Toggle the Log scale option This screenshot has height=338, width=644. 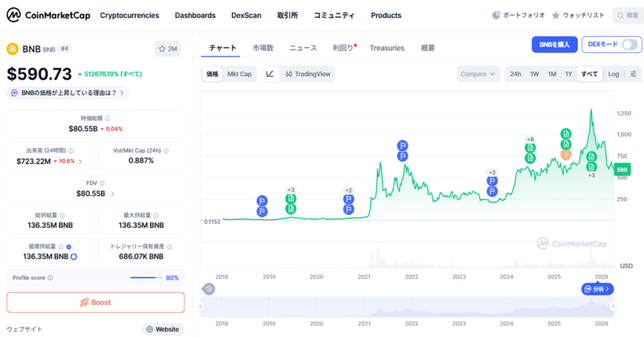613,74
